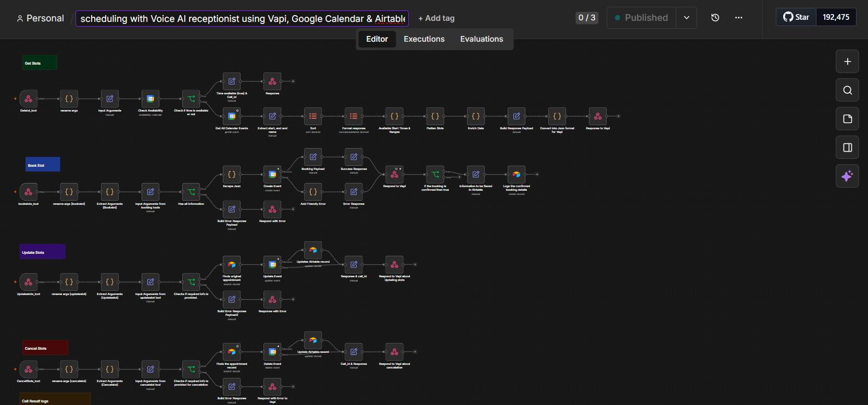The height and width of the screenshot is (405, 868).
Task: Open the Respond with Error node in Book Slot
Action: click(272, 209)
